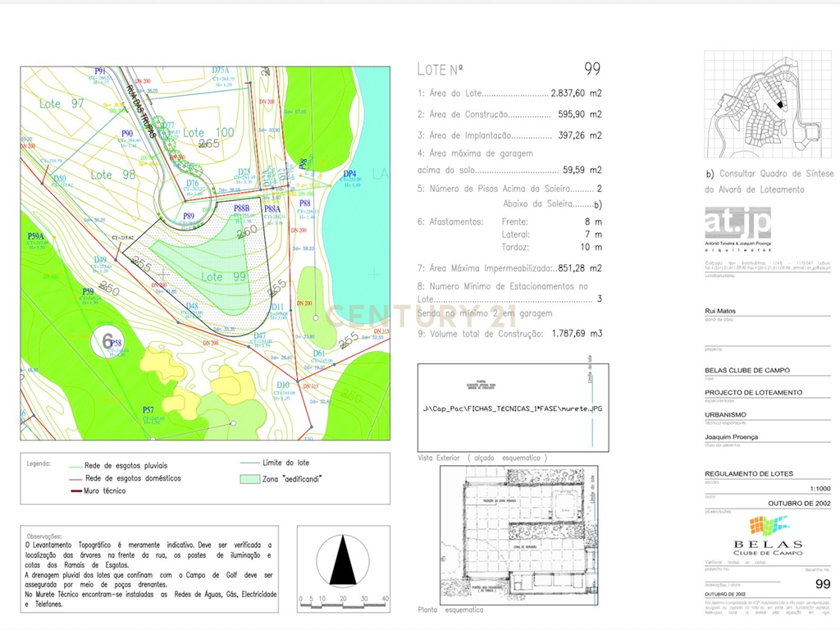Click the Lote 100 label on map
This screenshot has height=630, width=840.
[208, 132]
